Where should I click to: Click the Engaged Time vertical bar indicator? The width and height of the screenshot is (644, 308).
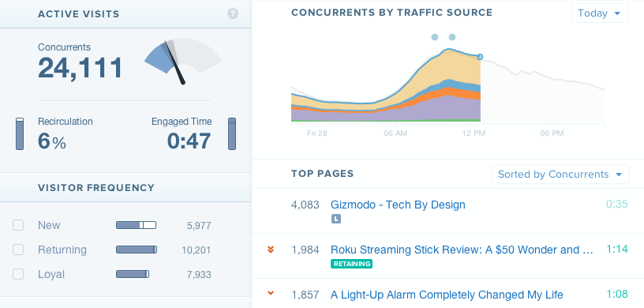[232, 133]
